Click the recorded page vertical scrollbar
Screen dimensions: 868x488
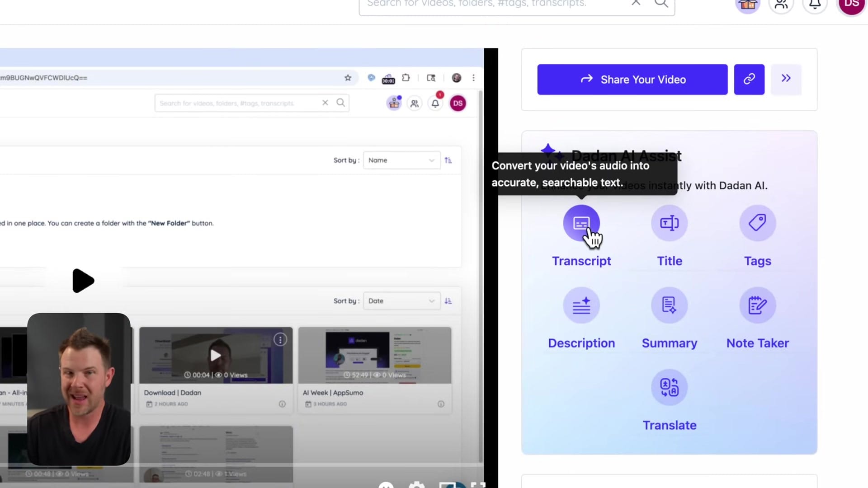481,276
